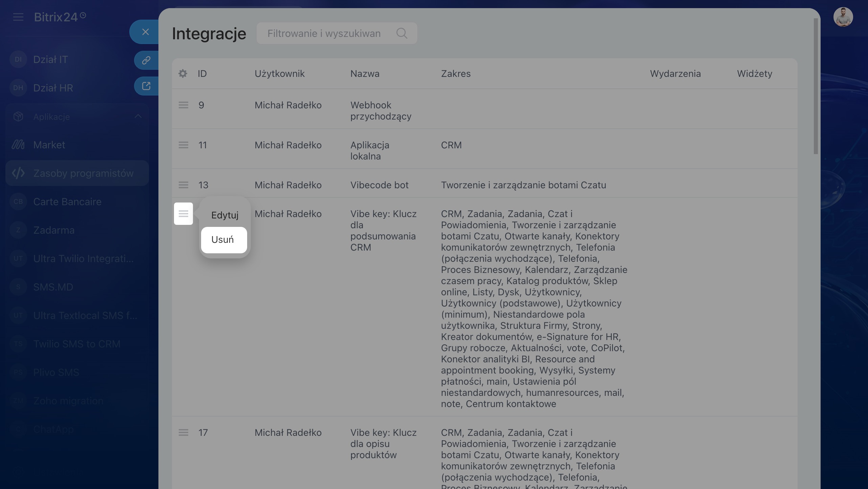Click the open-in-new-window icon on slider edge
The width and height of the screenshot is (868, 489).
146,86
